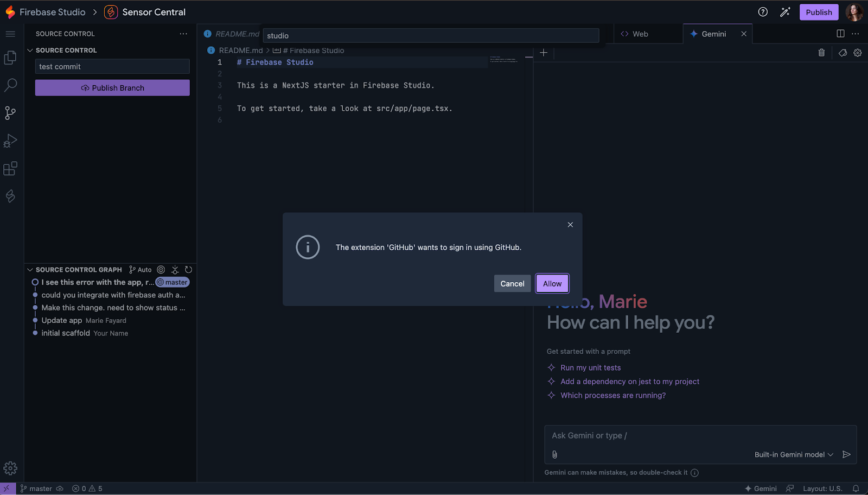Image resolution: width=868 pixels, height=495 pixels.
Task: Clear the Gemini chat with trash icon
Action: pos(821,53)
